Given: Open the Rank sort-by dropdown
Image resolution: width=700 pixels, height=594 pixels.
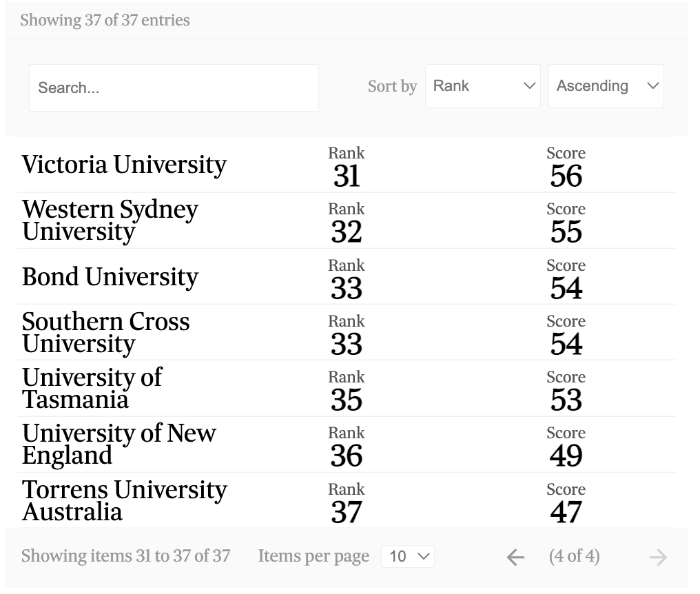Looking at the screenshot, I should [483, 86].
